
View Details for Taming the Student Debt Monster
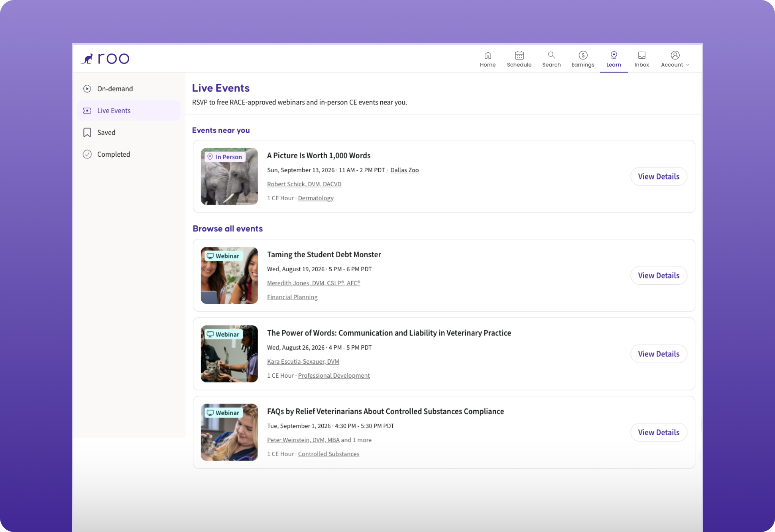tap(659, 275)
